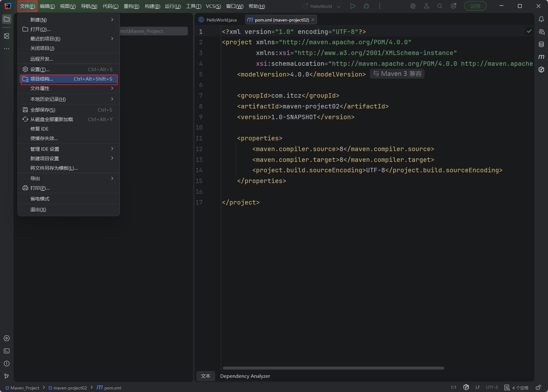Click the 试用 trial button
Screen dimensions: 548x392
click(x=475, y=6)
